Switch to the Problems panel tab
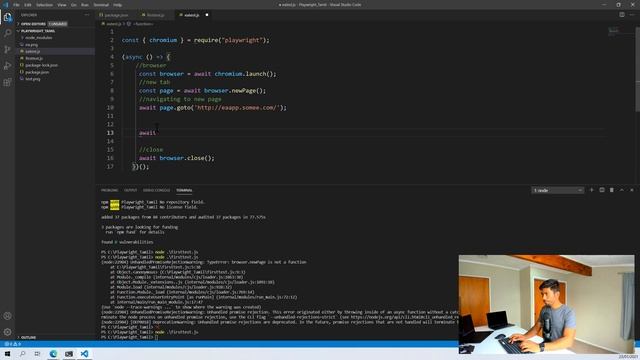The image size is (640, 360). [x=109, y=190]
